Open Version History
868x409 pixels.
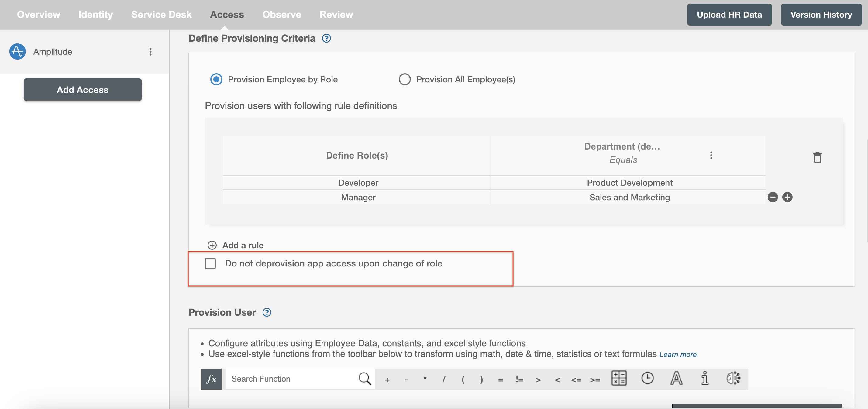(x=821, y=15)
